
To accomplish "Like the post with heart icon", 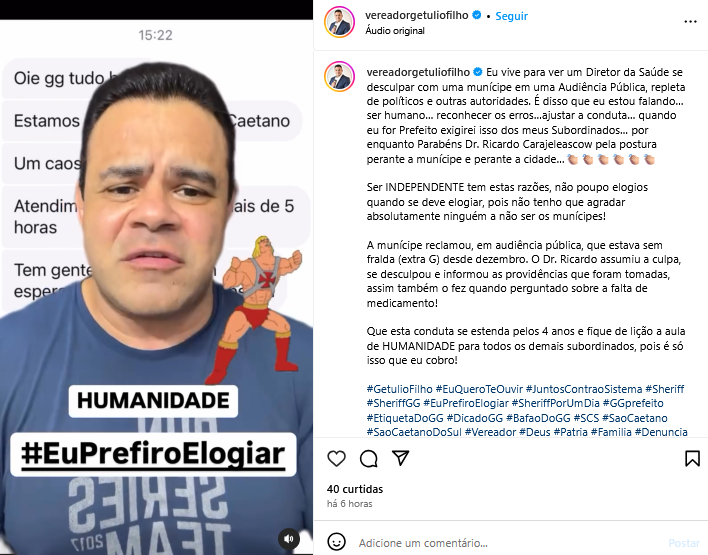I will [336, 459].
